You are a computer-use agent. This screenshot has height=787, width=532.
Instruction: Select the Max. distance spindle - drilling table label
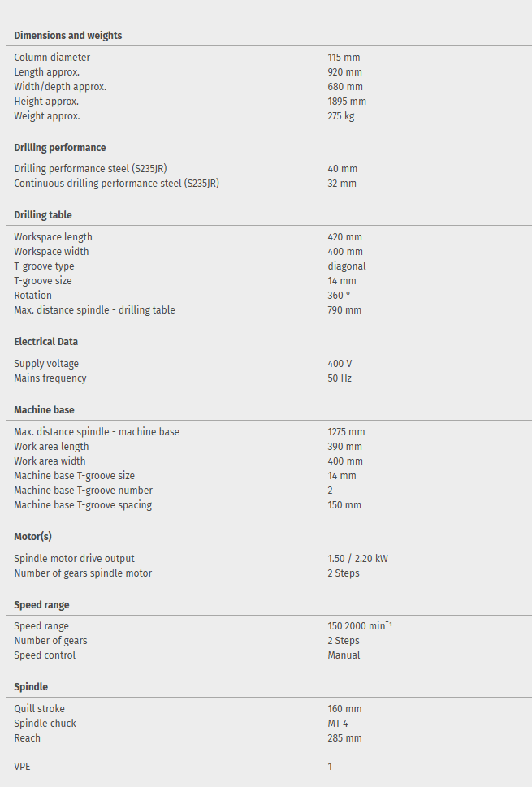pyautogui.click(x=94, y=310)
